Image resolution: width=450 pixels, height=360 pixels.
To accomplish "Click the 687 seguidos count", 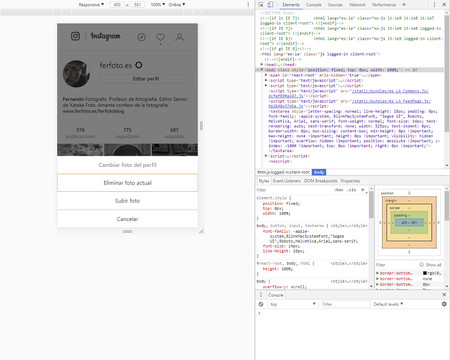I will [174, 133].
